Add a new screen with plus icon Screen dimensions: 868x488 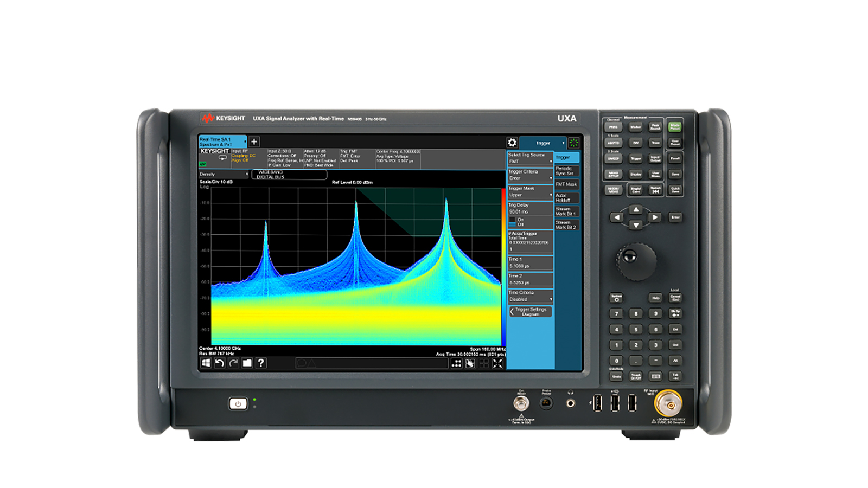click(x=254, y=142)
